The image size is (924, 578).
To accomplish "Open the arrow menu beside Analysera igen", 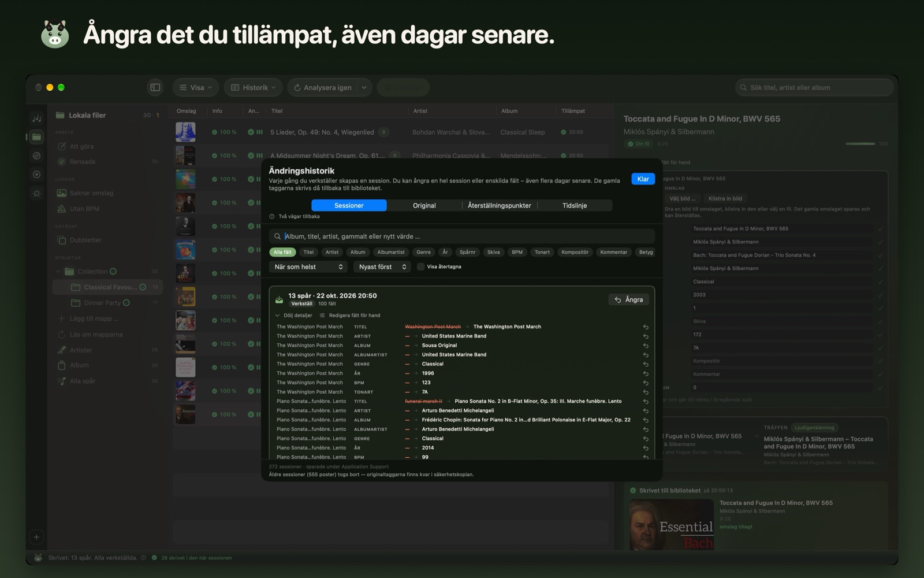I will pyautogui.click(x=364, y=87).
